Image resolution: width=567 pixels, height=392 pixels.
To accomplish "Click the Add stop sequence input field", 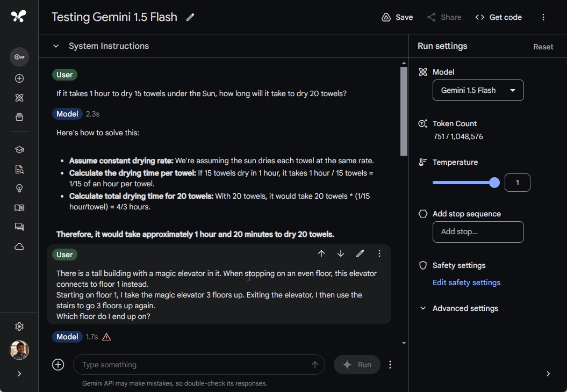I will point(478,232).
